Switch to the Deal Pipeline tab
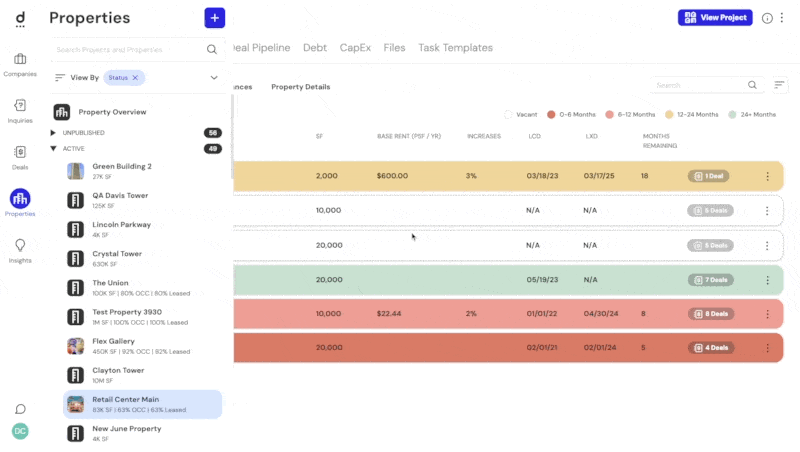 point(262,47)
